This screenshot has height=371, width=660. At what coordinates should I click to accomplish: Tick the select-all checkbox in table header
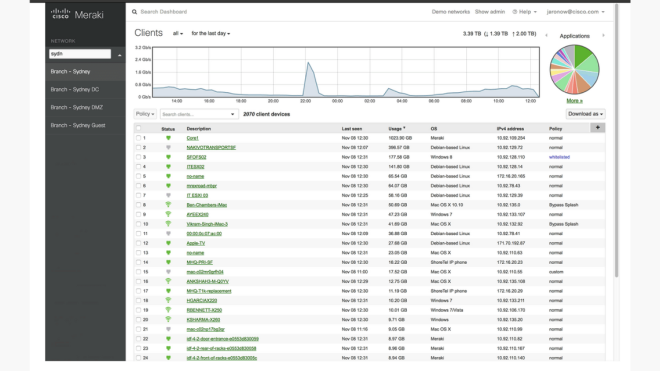(x=138, y=128)
